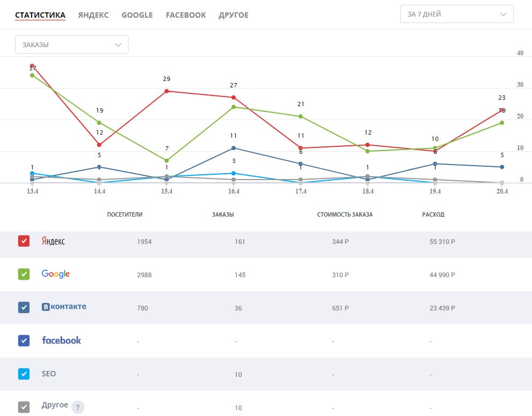Toggle the Другое checkbox

tap(24, 407)
